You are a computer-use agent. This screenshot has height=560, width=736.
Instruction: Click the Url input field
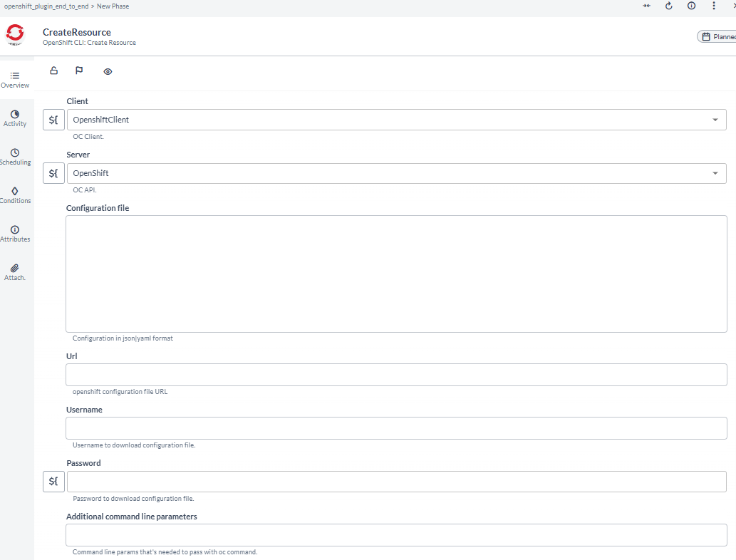pos(396,375)
